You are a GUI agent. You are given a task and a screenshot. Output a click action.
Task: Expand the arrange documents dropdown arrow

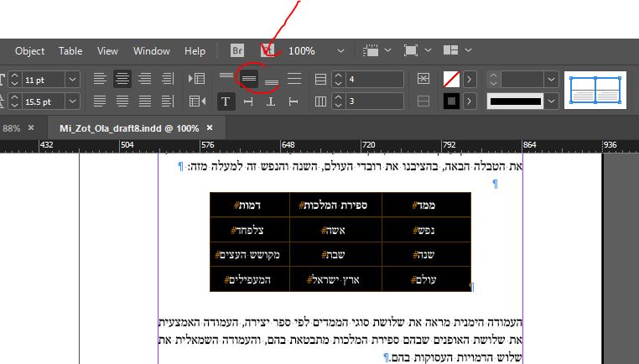click(468, 50)
